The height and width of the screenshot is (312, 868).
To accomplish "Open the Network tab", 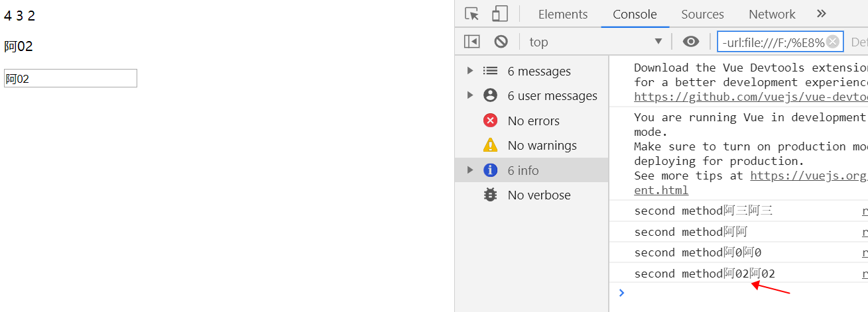I will (x=772, y=14).
